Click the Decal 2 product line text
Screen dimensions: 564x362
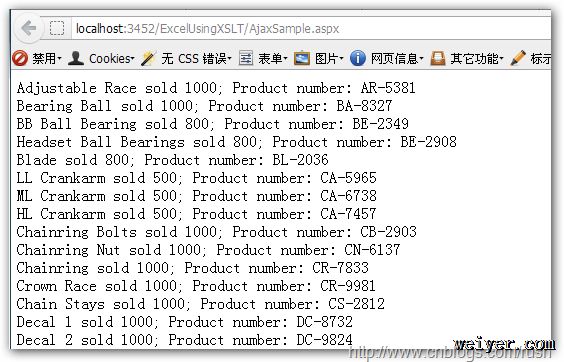(184, 340)
